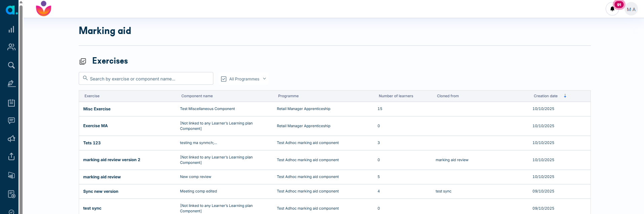Viewport: 644px width, 214px height.
Task: Open the notifications bell with 91 badge
Action: pos(612,9)
